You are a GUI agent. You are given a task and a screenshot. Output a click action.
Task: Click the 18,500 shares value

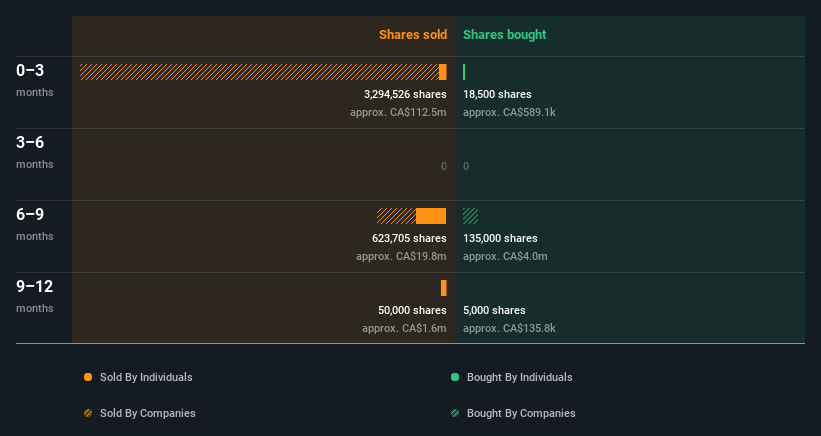[497, 94]
